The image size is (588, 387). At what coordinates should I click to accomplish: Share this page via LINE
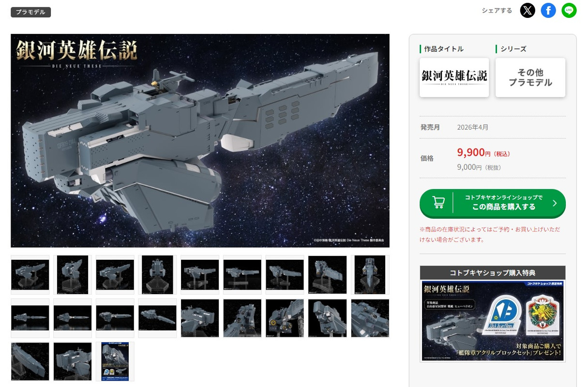[x=569, y=10]
